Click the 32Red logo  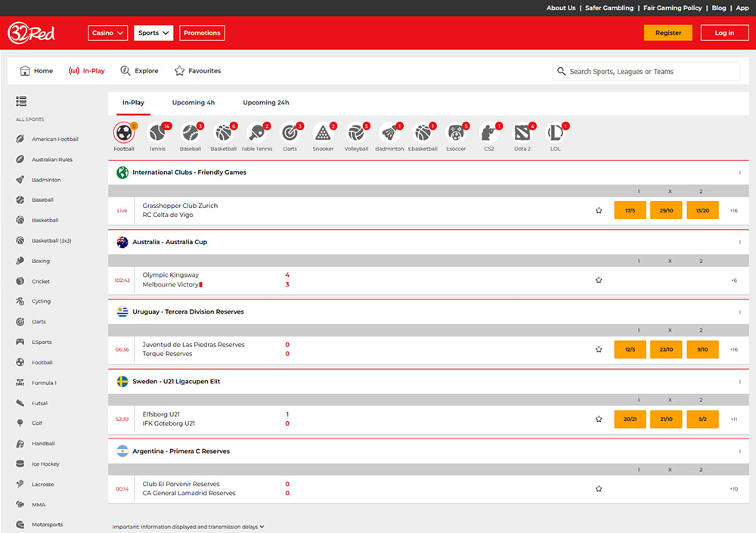[31, 33]
